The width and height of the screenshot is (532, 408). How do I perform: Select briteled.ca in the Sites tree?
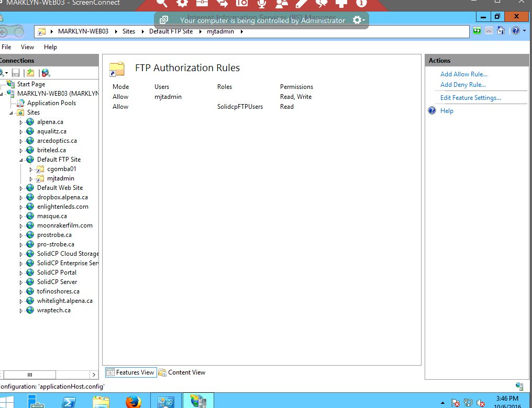pyautogui.click(x=51, y=150)
